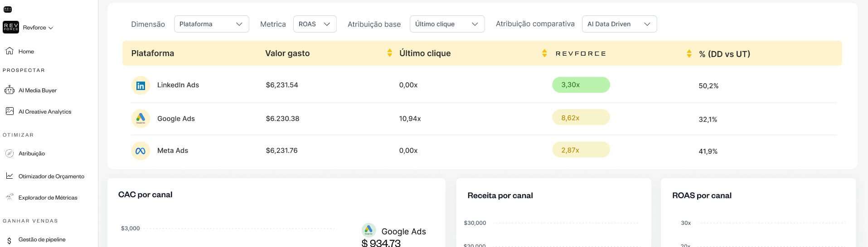Open the Metrica ROAS dropdown
Screen dimensions: 868x247
coord(315,24)
